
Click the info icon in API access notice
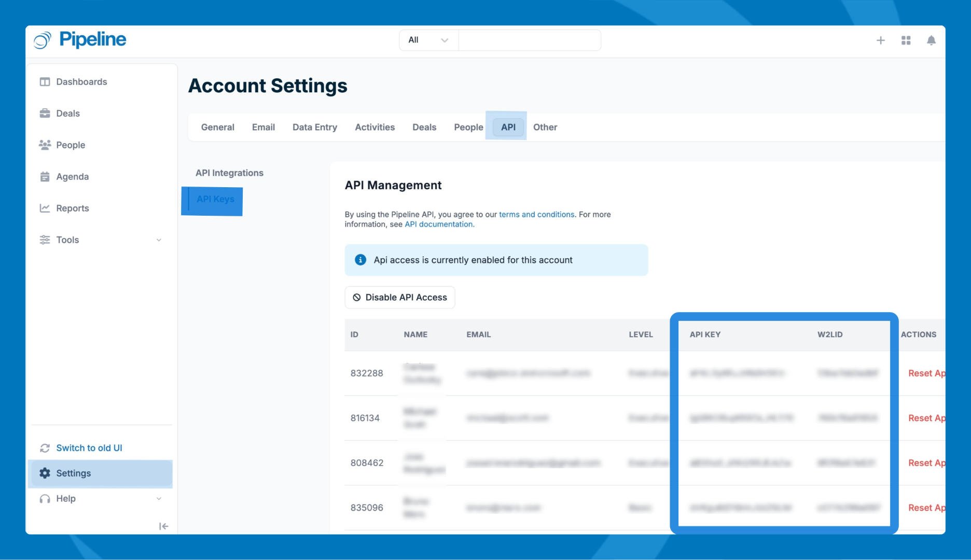[360, 260]
